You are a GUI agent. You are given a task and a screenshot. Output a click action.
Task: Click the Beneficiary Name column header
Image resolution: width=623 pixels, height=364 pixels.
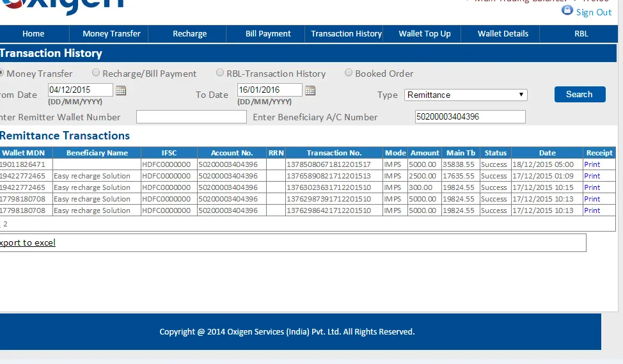point(97,153)
